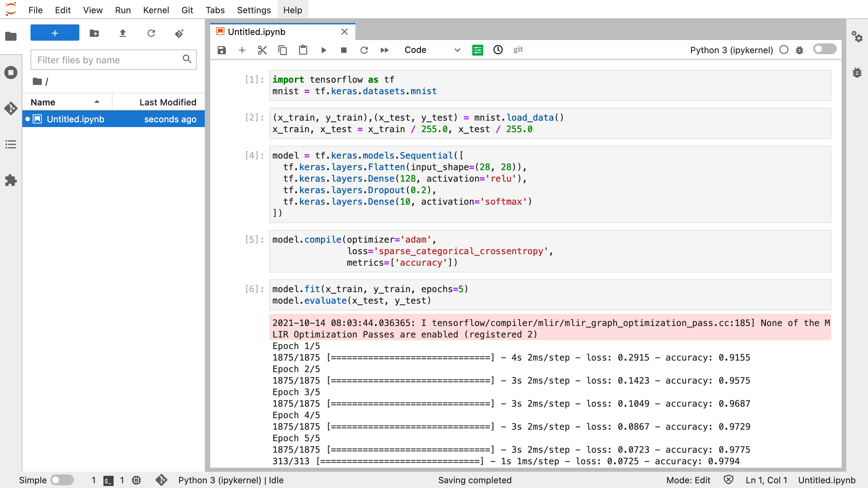Click the JupyterLab logo
The width and height of the screenshot is (868, 488).
(11, 9)
